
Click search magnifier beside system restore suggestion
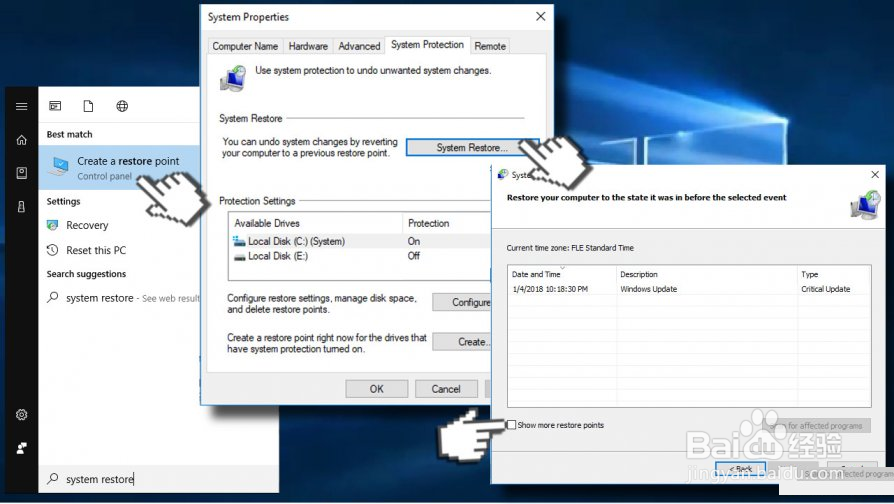(52, 297)
